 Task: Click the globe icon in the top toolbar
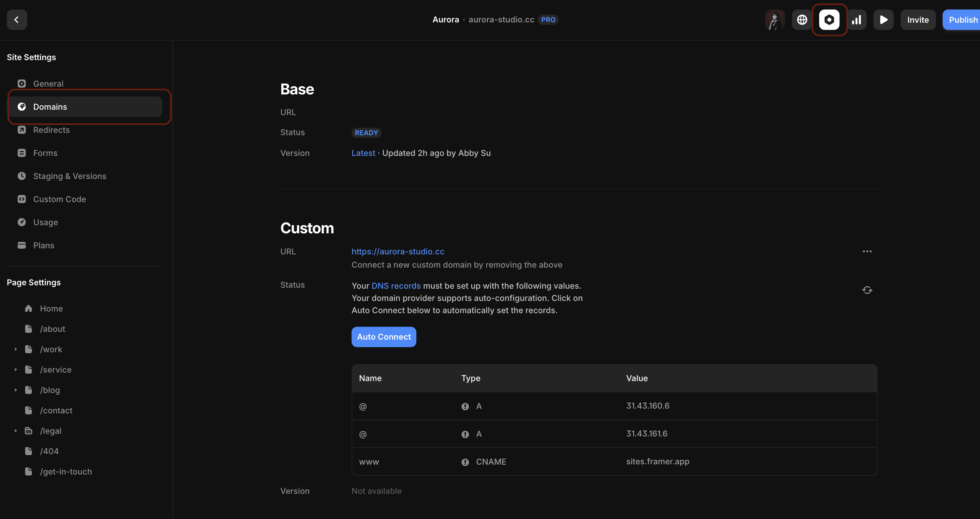click(802, 19)
